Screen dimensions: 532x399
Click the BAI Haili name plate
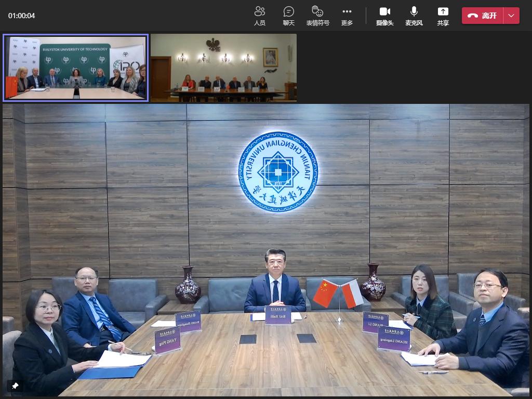(x=278, y=315)
